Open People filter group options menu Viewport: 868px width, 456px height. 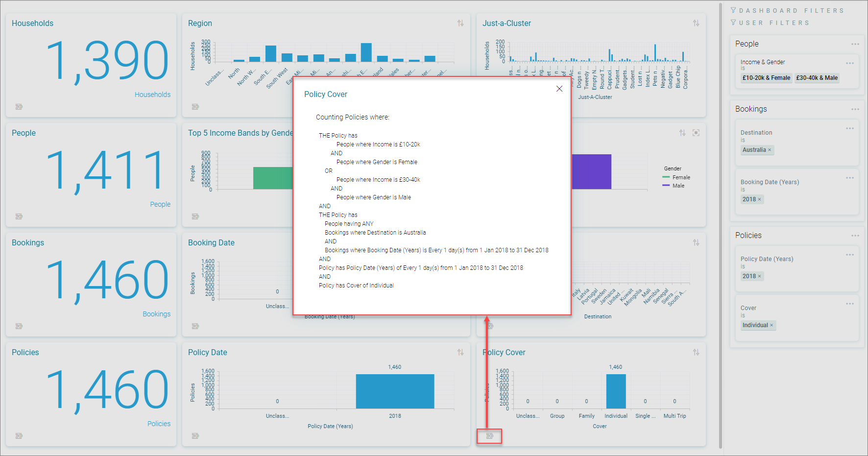[855, 44]
